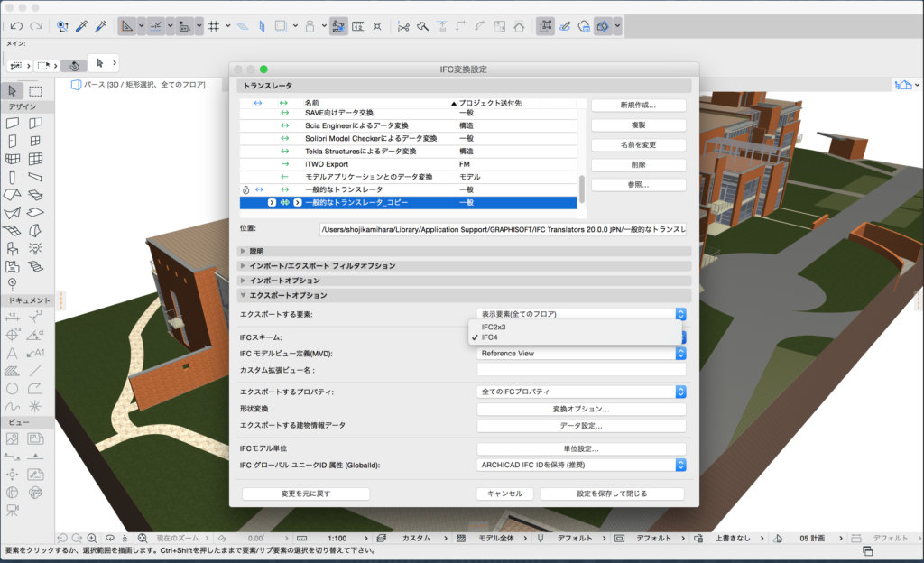Screen dimensions: 924x563
Task: Sort the list by the 名前 column header
Action: point(311,103)
